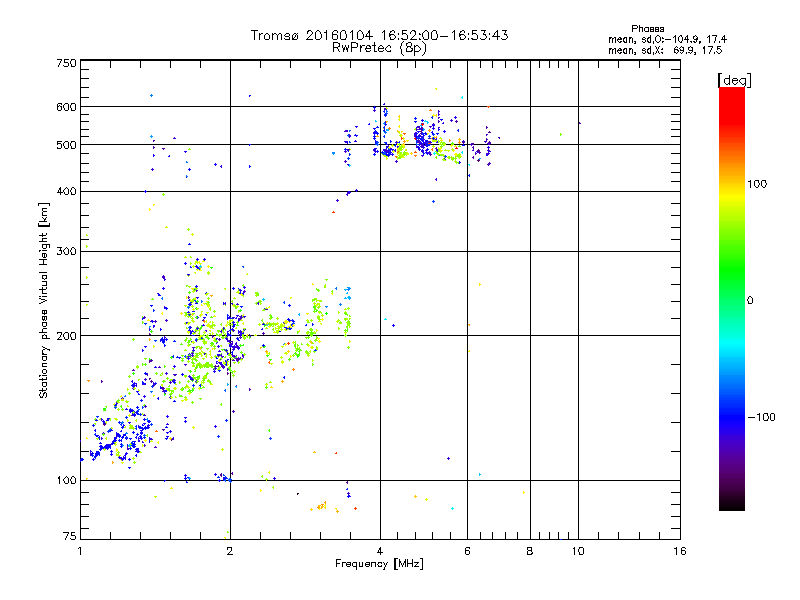Click the rainbow phase colorbar
This screenshot has height=600, width=800.
tap(732, 298)
